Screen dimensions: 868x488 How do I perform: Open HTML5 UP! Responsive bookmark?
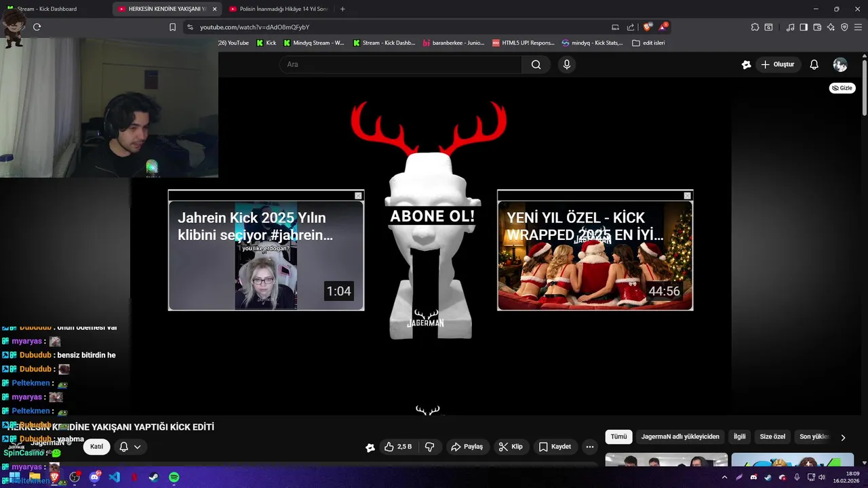click(x=524, y=43)
